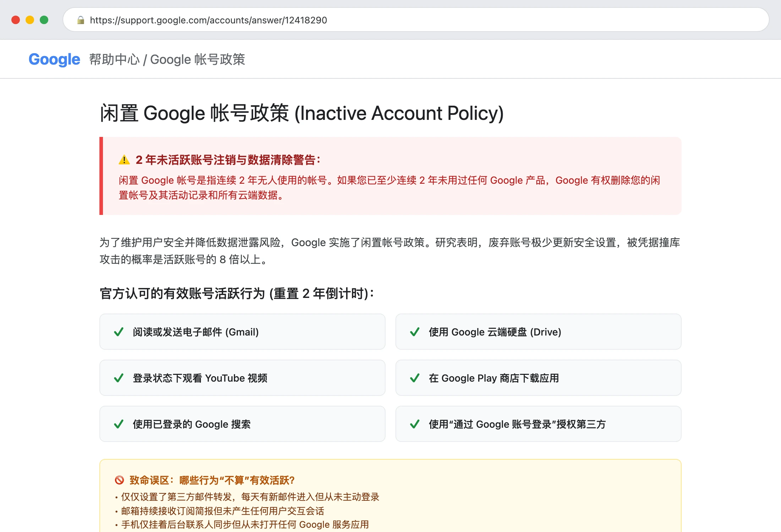Select card 使用已登录的 Google 搜索
Screen dimensions: 781x532
(x=242, y=424)
